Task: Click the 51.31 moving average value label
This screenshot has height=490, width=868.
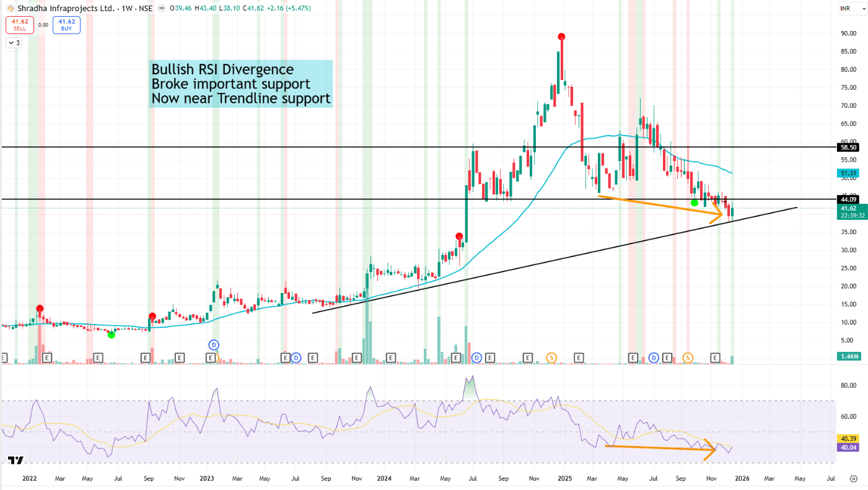Action: pyautogui.click(x=848, y=173)
